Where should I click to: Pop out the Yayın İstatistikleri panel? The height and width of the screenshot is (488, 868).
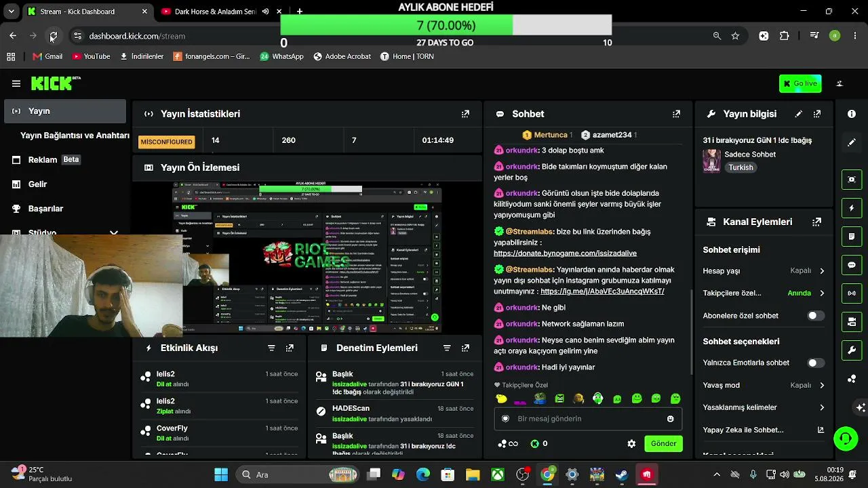tap(465, 114)
